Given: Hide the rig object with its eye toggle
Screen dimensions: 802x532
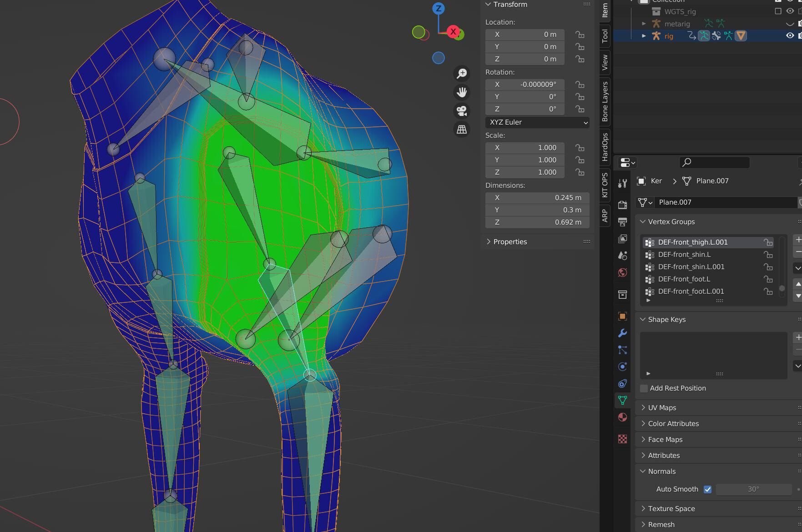Looking at the screenshot, I should 789,36.
